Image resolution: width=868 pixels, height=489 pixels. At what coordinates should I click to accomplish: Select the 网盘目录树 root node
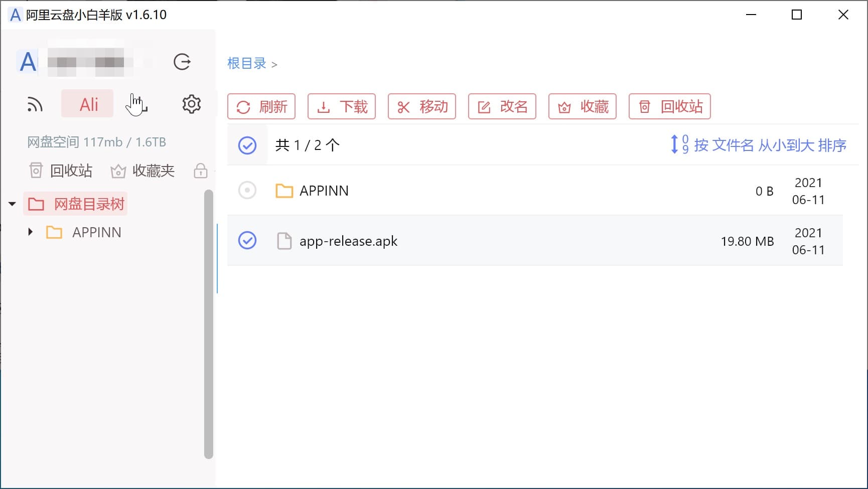[x=76, y=204]
